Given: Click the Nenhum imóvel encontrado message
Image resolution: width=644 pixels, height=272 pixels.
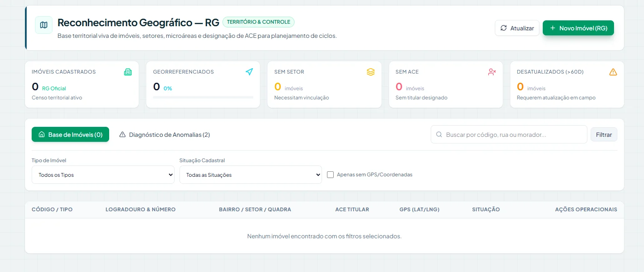Looking at the screenshot, I should 324,236.
